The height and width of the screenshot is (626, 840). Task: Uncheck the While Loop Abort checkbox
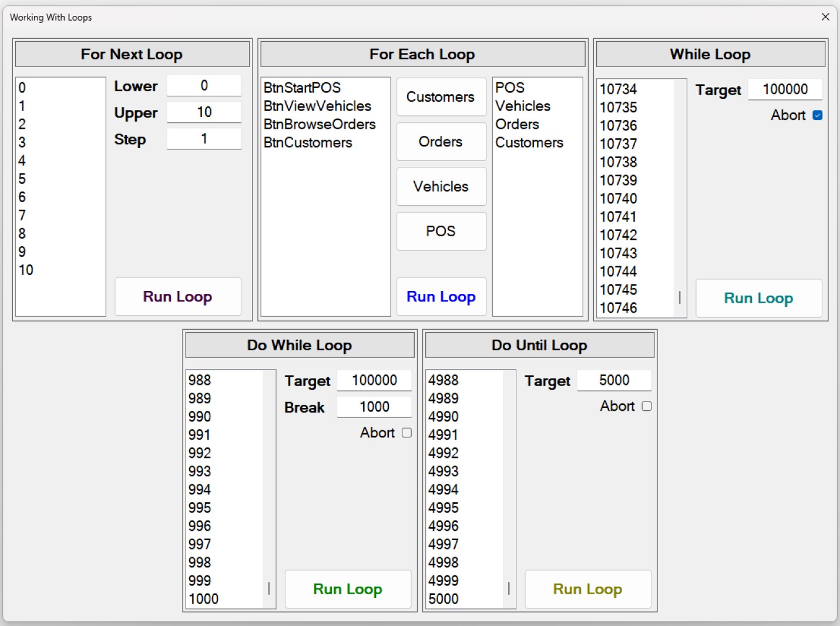tap(817, 115)
